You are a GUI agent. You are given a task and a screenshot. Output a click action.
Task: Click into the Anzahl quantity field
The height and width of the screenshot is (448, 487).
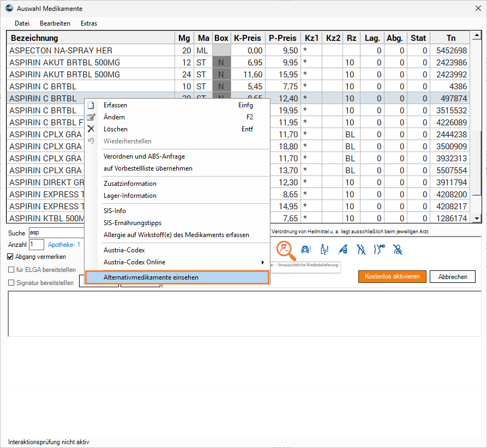point(37,245)
